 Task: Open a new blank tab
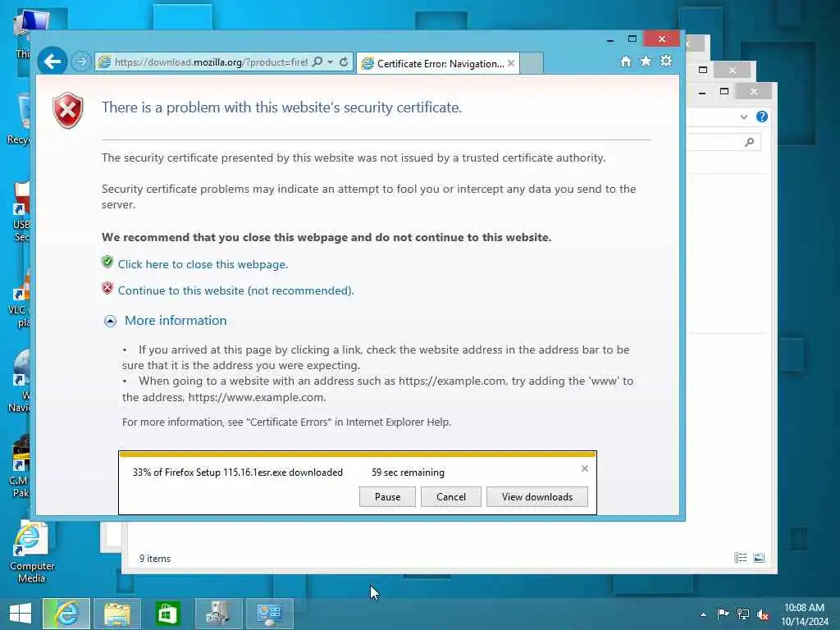pos(532,63)
